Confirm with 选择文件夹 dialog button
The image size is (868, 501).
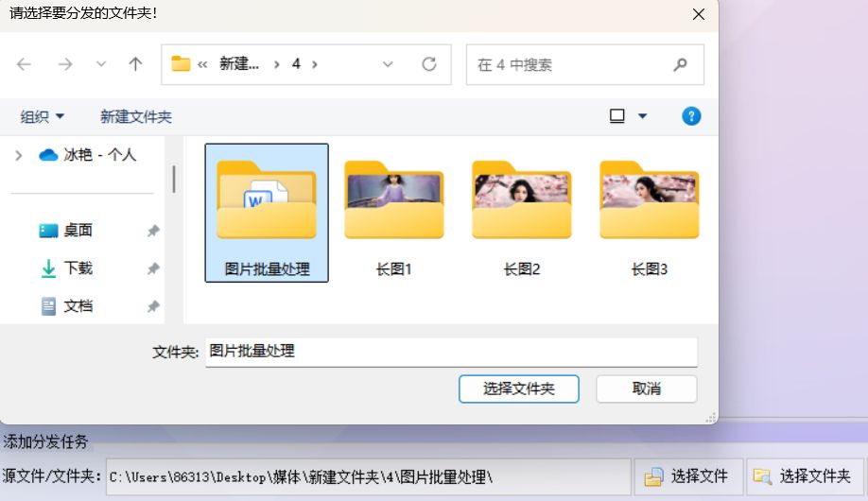tap(519, 389)
